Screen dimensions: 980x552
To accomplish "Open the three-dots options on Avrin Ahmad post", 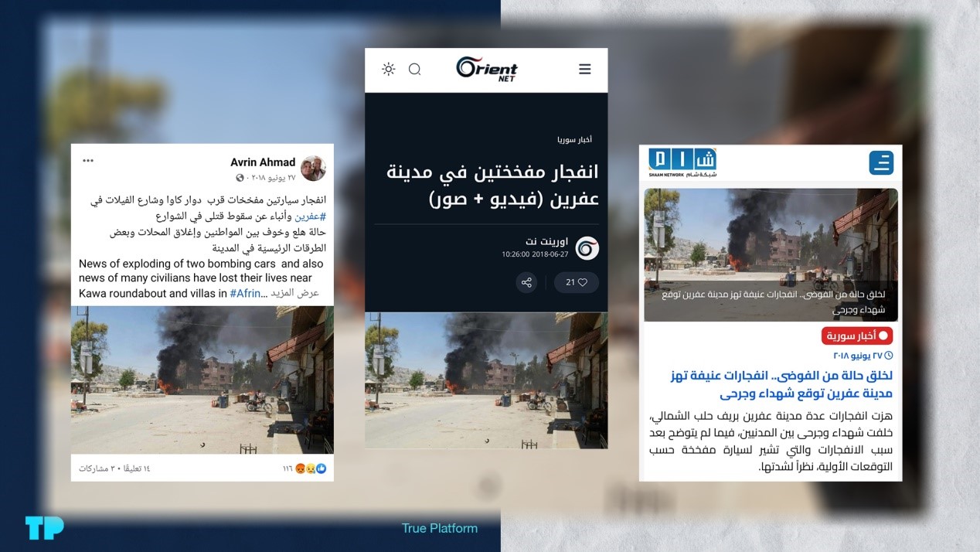I will point(88,161).
